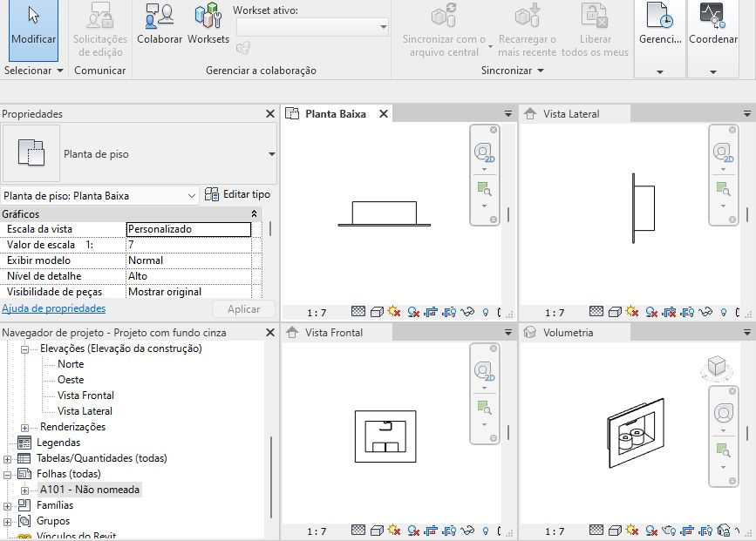Viewport: 756px width, 541px height.
Task: Open tab list menu of Volumetria pane
Action: point(746,333)
